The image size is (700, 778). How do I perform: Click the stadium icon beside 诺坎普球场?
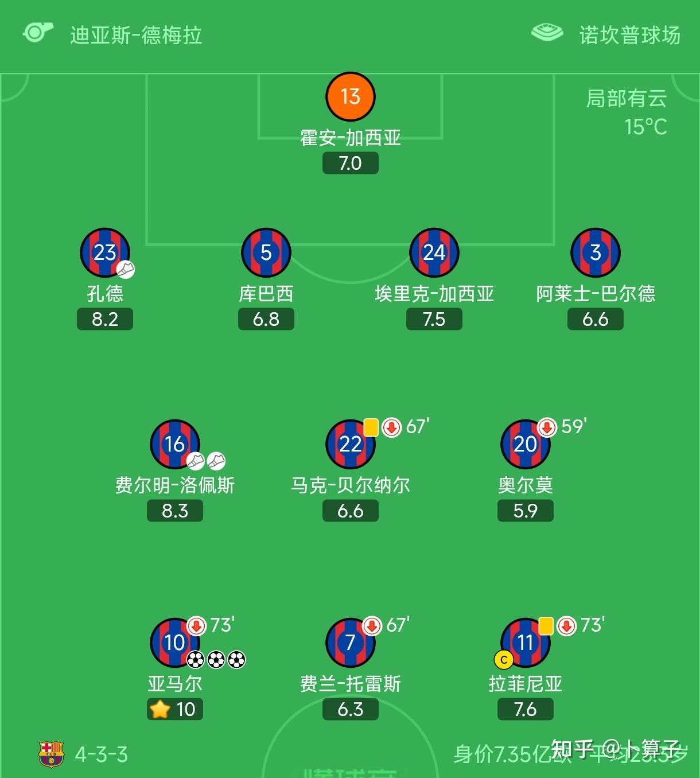click(x=547, y=33)
